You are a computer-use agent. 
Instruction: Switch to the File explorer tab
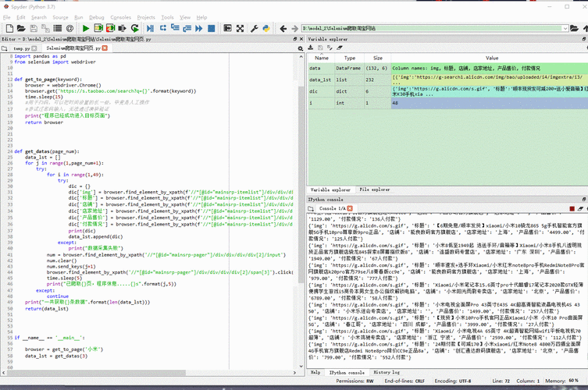tap(375, 190)
